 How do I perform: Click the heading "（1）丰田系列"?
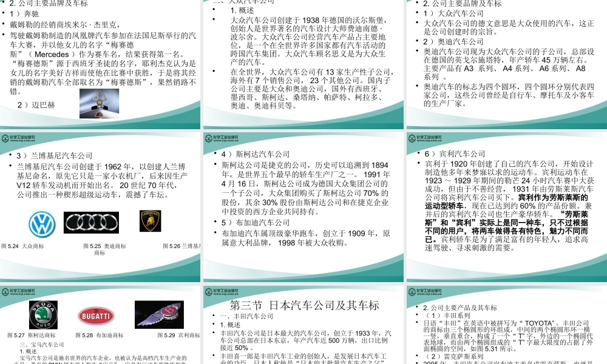pos(447,315)
